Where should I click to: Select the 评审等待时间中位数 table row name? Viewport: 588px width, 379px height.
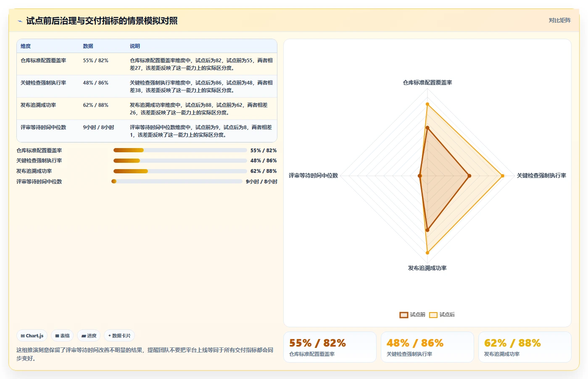43,127
